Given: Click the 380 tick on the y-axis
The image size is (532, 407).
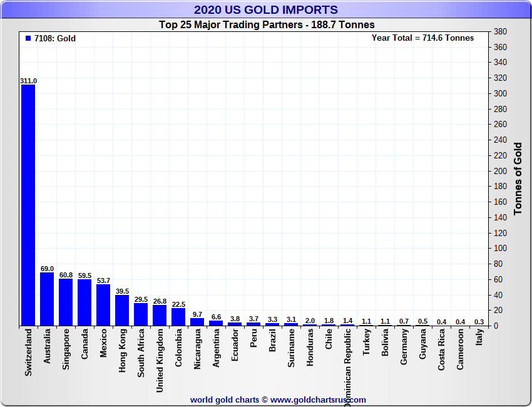Looking at the screenshot, I should click(500, 32).
